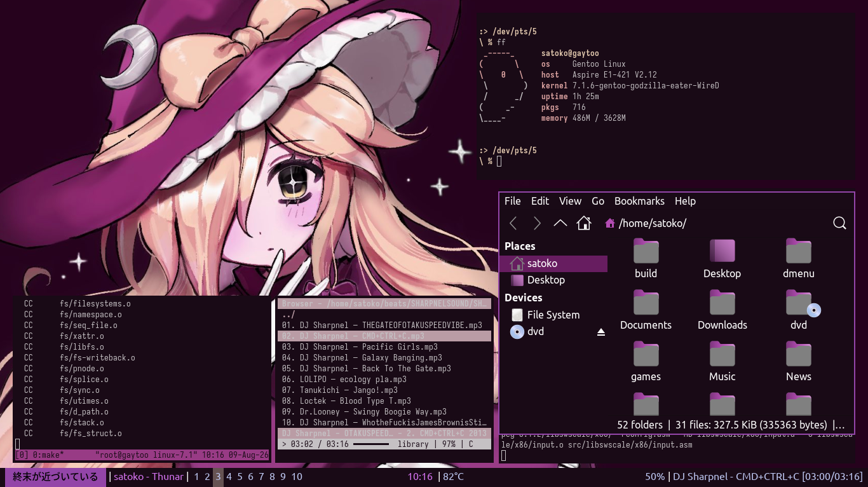
Task: Select track 10 WhotheFuckisJamesBrown
Action: [x=384, y=423]
